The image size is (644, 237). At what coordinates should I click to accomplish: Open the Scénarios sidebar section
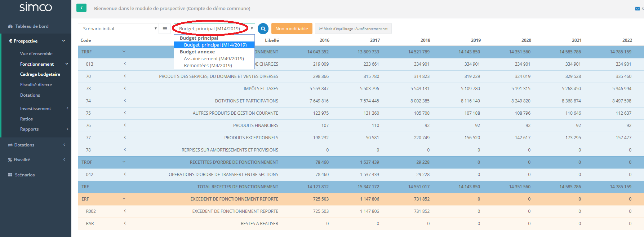click(25, 175)
